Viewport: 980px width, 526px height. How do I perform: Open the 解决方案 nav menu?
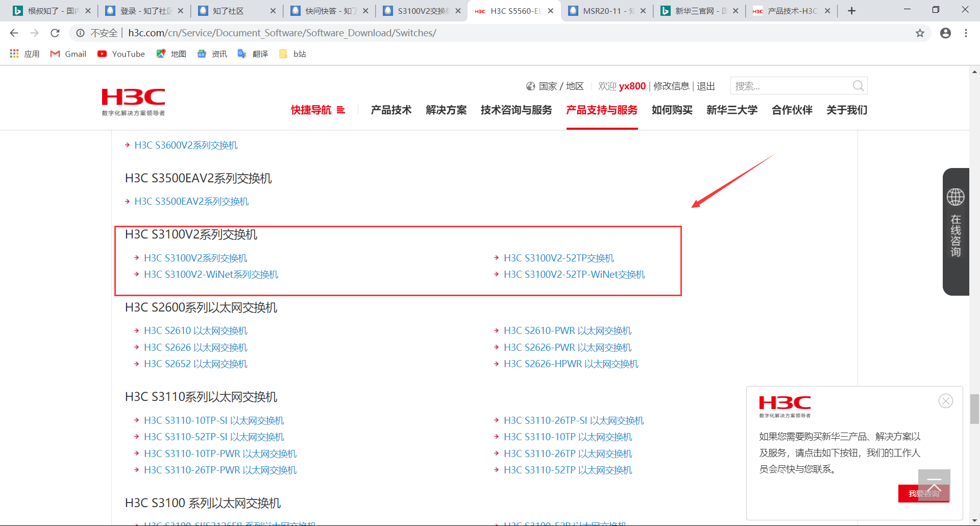point(446,110)
